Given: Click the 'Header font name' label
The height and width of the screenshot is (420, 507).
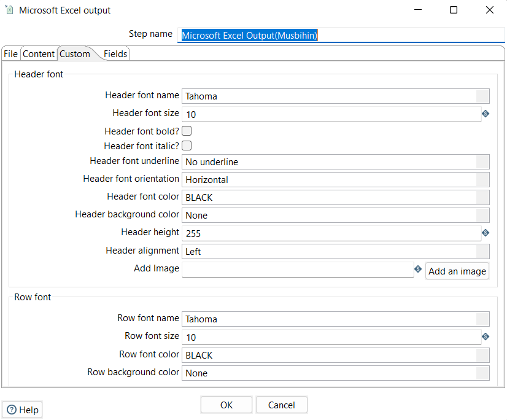Looking at the screenshot, I should [x=142, y=95].
